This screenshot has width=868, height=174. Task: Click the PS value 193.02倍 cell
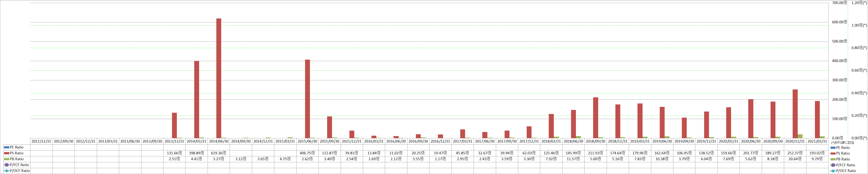tap(817, 153)
